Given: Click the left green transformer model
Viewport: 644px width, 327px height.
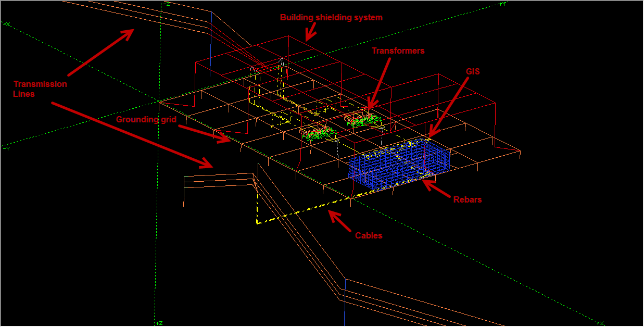Looking at the screenshot, I should point(319,133).
